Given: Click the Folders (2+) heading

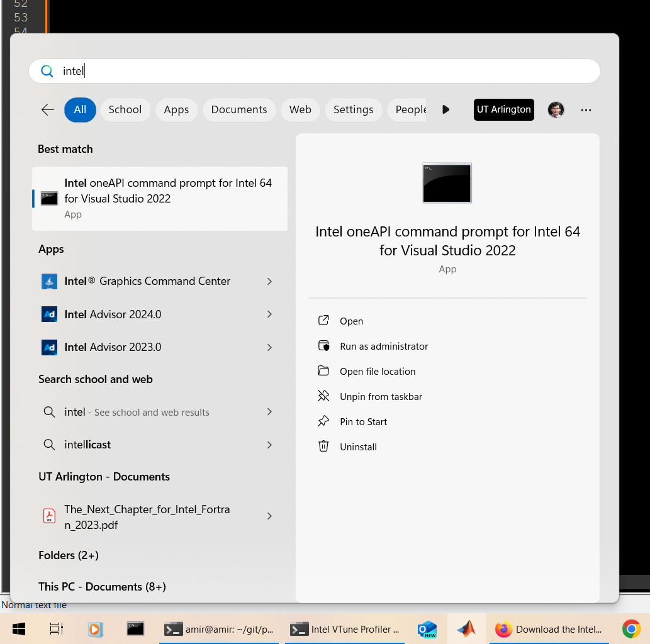Looking at the screenshot, I should click(69, 555).
